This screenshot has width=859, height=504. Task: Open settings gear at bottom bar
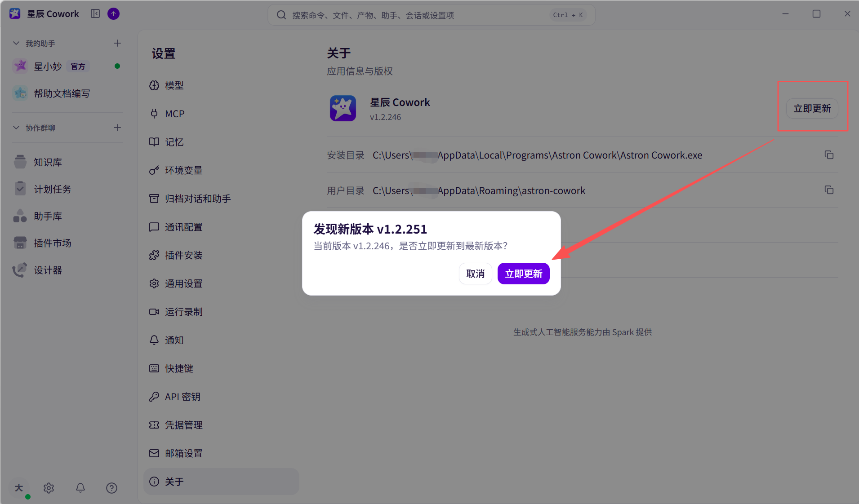pyautogui.click(x=49, y=488)
